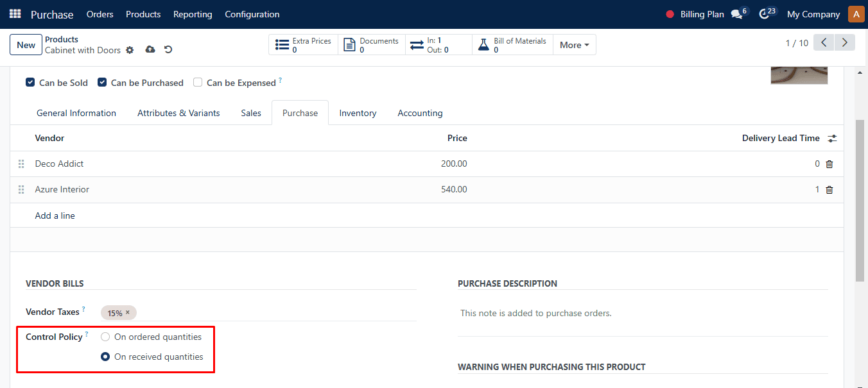Uncheck the Can be Purchased checkbox

(x=102, y=82)
